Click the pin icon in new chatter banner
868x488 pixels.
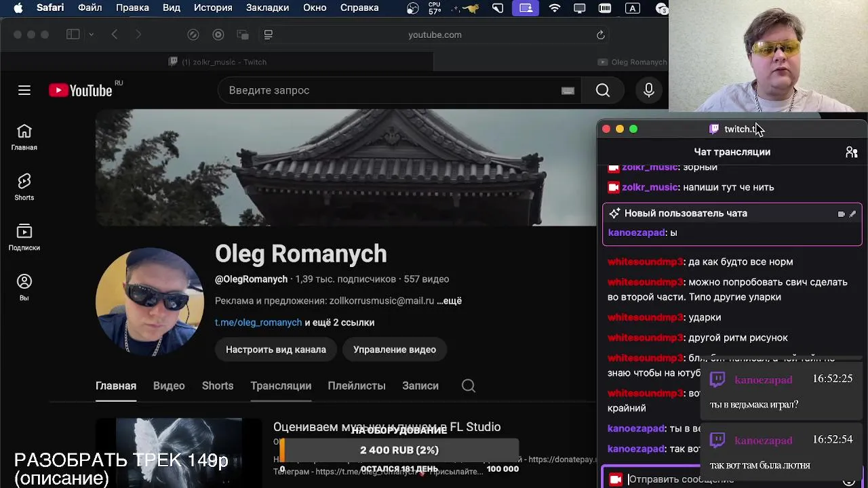coord(852,214)
